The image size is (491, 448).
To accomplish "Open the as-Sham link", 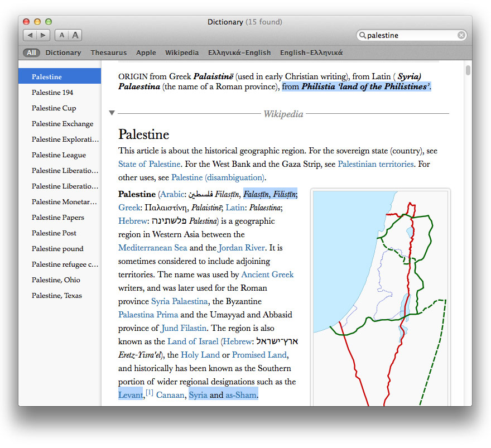I will pyautogui.click(x=241, y=395).
